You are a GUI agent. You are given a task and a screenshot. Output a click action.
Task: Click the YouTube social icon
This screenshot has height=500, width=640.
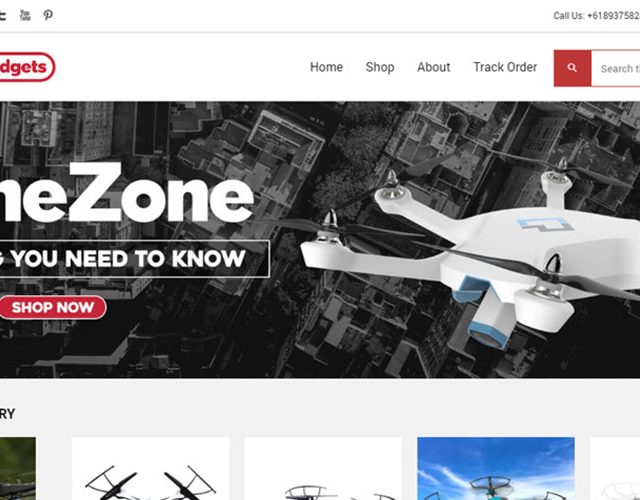[25, 16]
